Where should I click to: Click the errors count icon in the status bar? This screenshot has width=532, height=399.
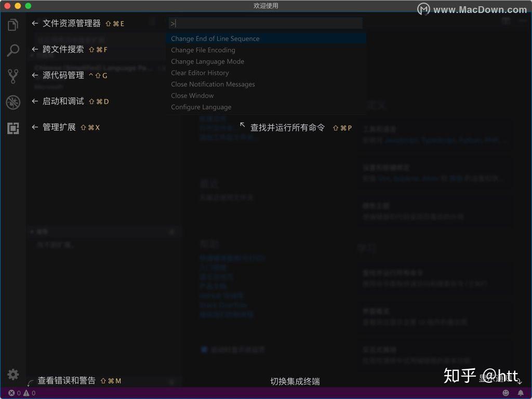11,393
